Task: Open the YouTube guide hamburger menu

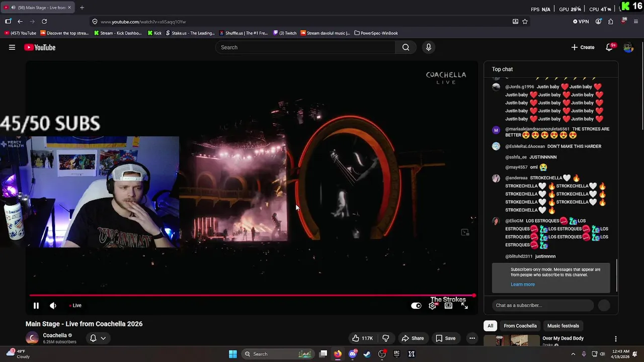Action: point(12,47)
